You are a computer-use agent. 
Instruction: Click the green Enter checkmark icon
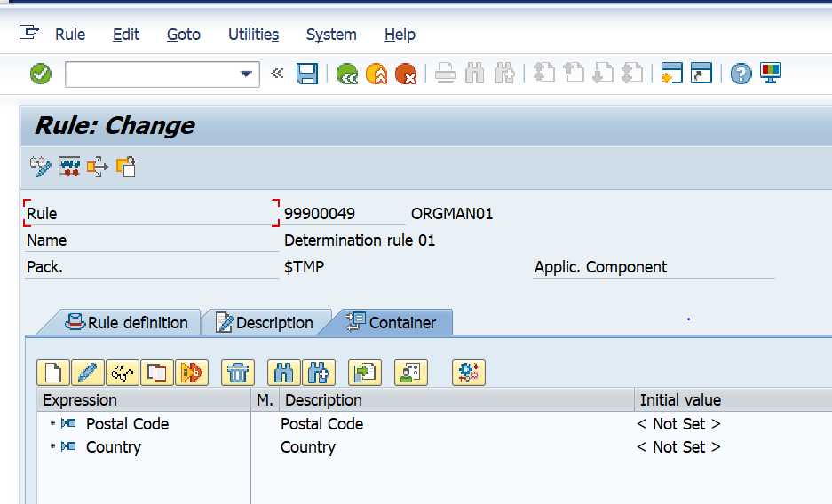coord(41,74)
